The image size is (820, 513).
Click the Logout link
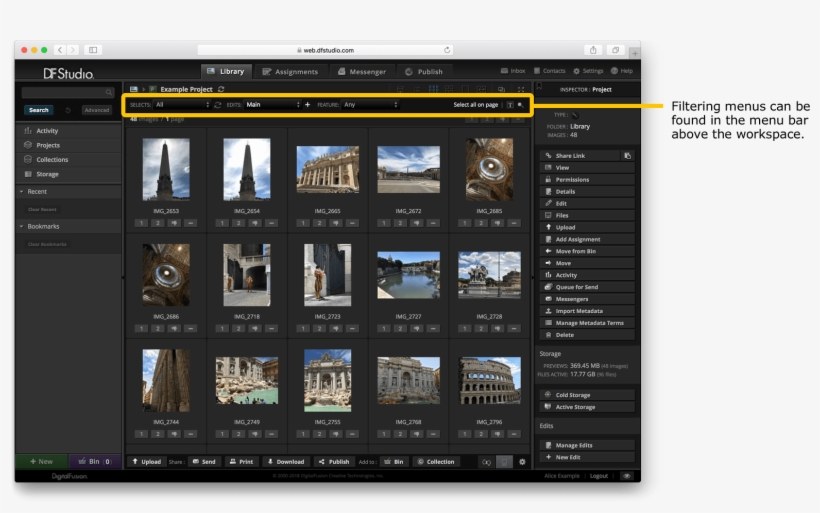coord(599,476)
